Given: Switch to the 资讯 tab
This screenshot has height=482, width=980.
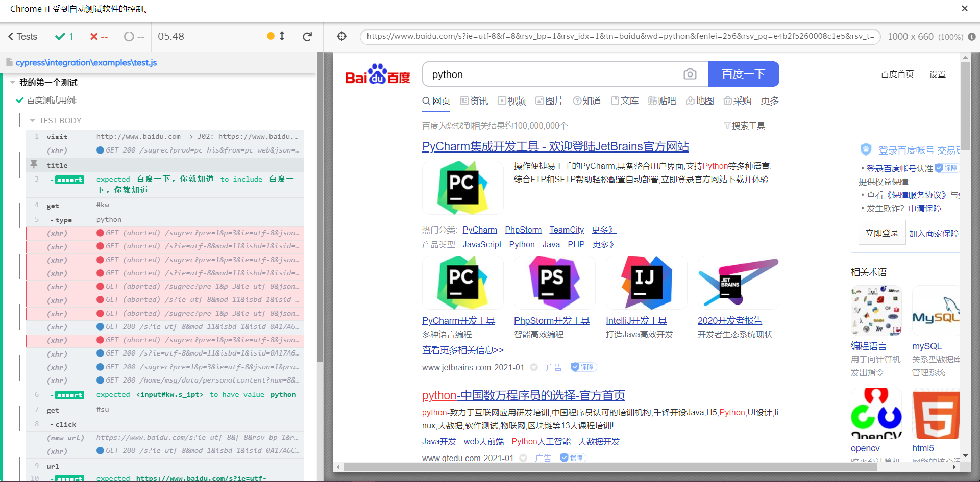Looking at the screenshot, I should tap(474, 101).
